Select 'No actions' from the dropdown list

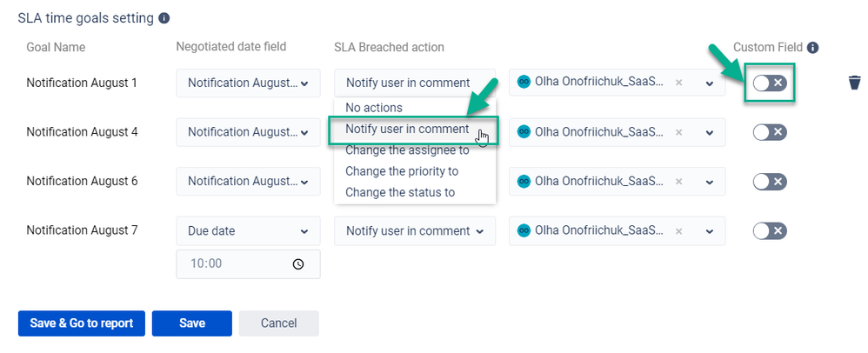click(x=374, y=108)
